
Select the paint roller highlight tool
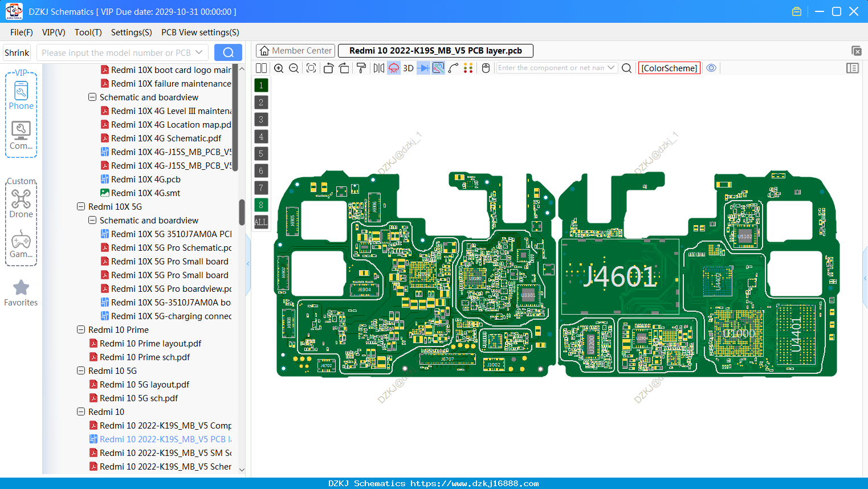[x=361, y=68]
